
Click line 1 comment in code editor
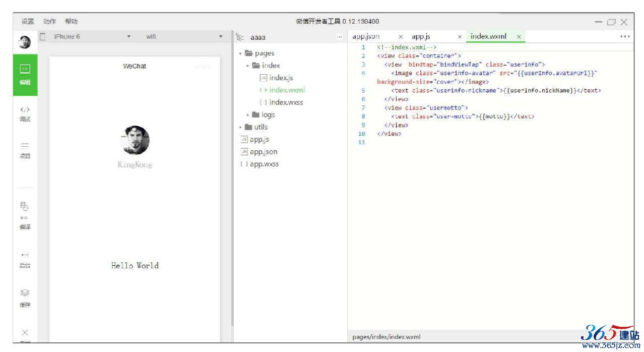[406, 47]
